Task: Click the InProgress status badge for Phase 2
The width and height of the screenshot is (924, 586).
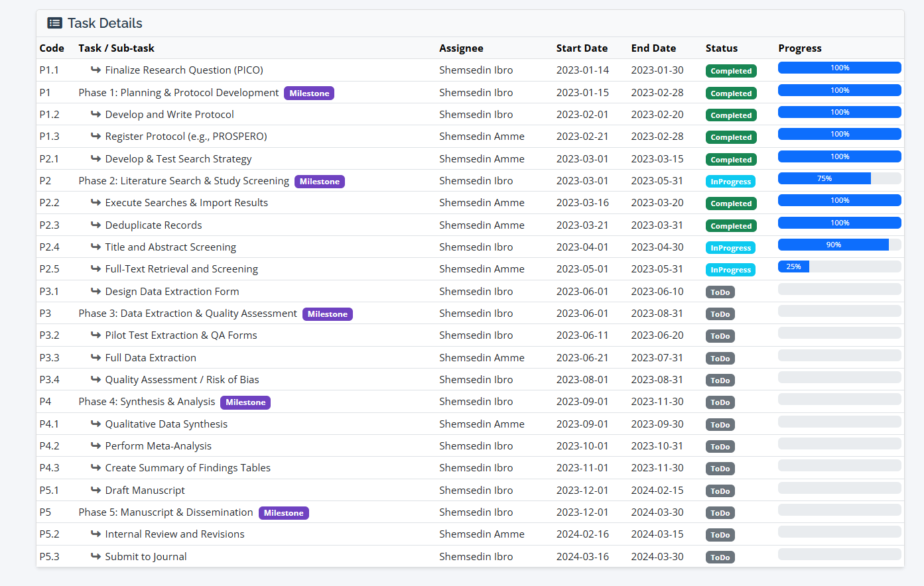Action: pos(730,182)
